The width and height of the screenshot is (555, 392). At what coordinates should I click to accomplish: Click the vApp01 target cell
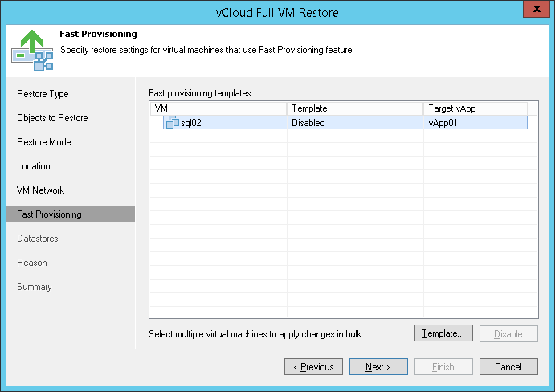[x=443, y=123]
